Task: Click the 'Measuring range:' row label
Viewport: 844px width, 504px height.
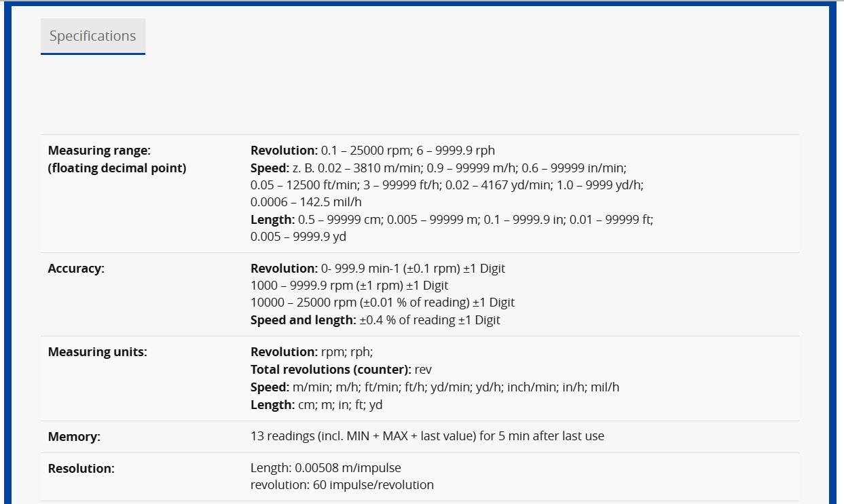Action: tap(99, 151)
